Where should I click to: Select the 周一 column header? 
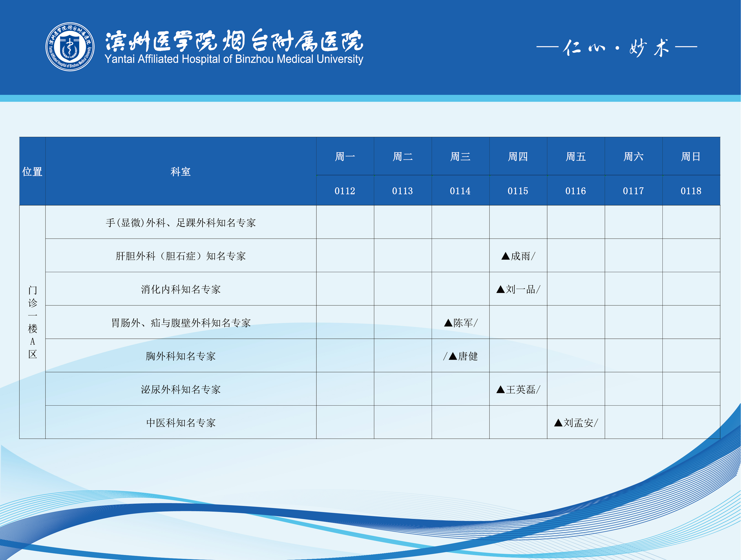(345, 156)
